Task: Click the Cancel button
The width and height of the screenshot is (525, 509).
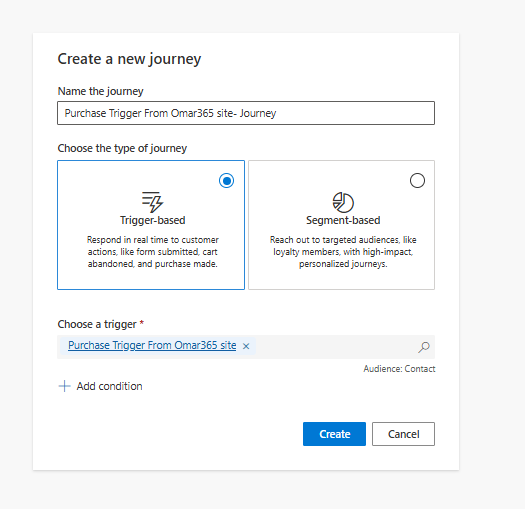Action: click(403, 434)
